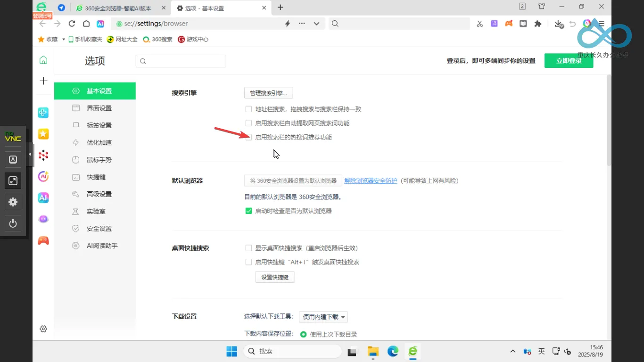
Task: Click the settings search input field
Action: coord(181,61)
